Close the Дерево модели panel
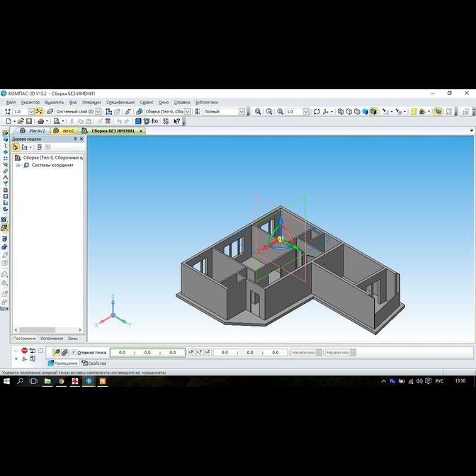The height and width of the screenshot is (476, 476). [x=81, y=139]
